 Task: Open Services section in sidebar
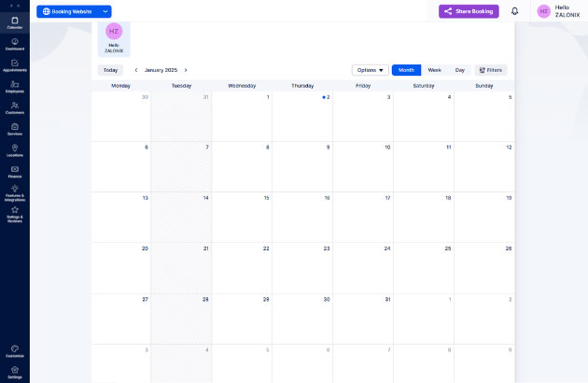point(15,130)
